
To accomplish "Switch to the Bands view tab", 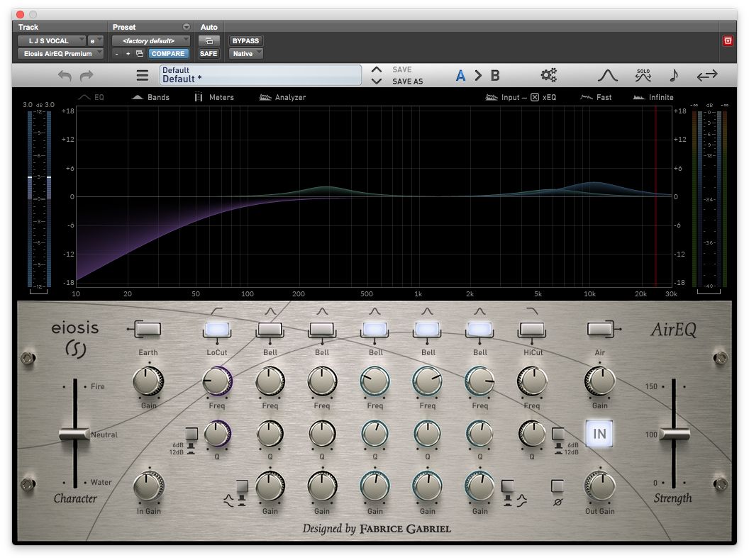I will click(150, 97).
